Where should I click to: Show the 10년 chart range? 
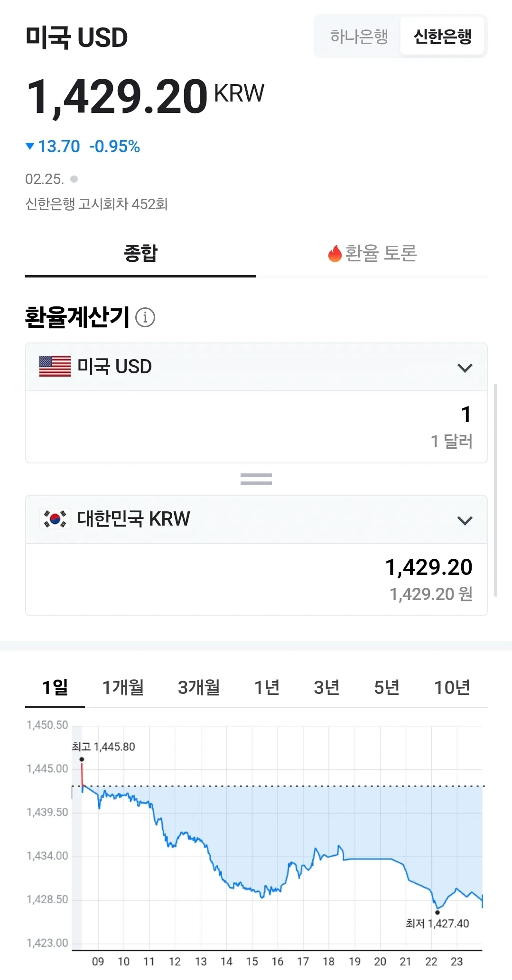(452, 687)
